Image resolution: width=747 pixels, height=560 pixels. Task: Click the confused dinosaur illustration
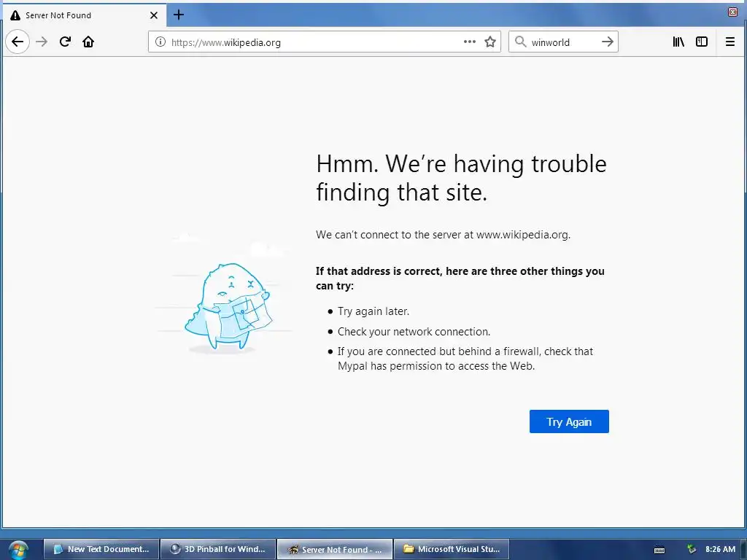(x=228, y=307)
